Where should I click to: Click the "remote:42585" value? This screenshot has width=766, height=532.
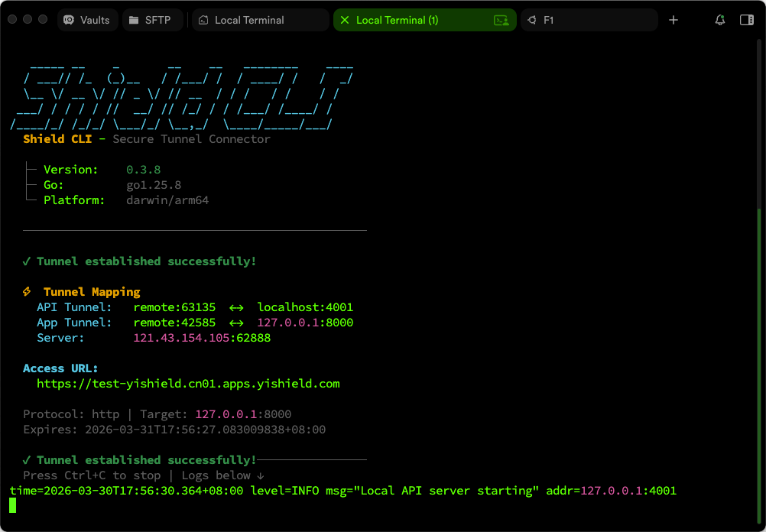174,323
